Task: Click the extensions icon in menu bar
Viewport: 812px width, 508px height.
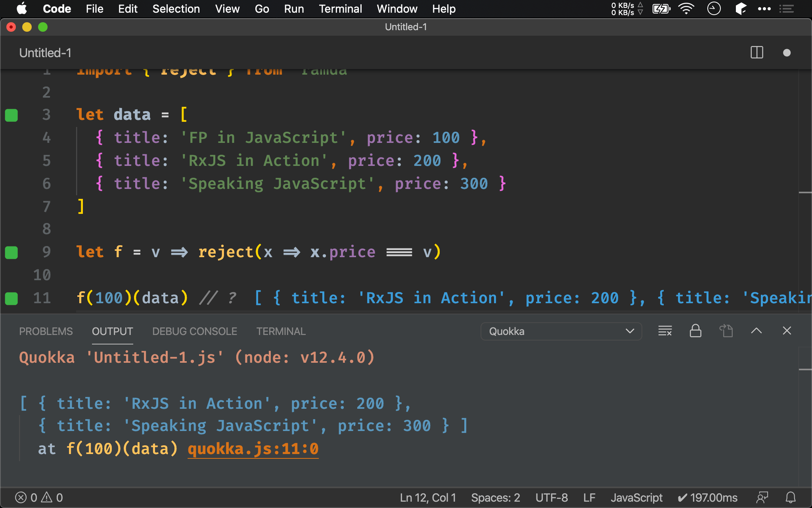Action: click(739, 9)
